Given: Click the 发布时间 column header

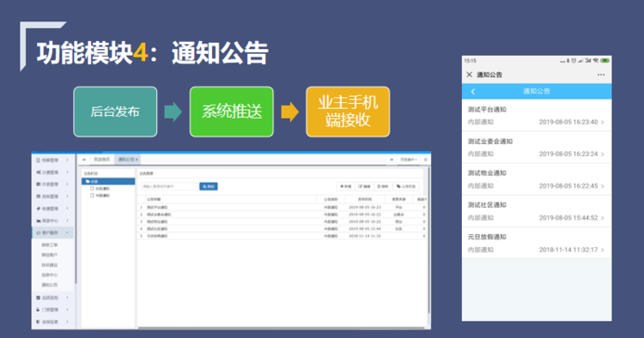Looking at the screenshot, I should (365, 199).
